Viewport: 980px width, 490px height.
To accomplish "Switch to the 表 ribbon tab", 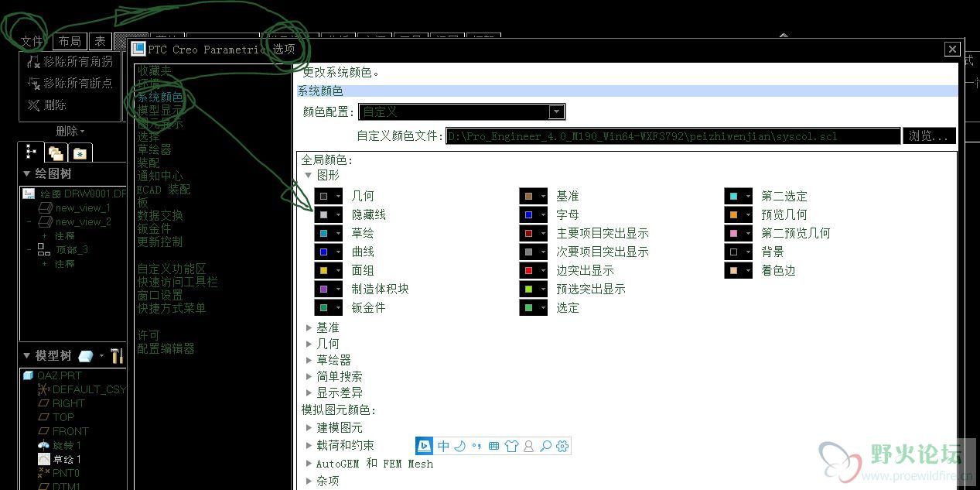I will 100,41.
